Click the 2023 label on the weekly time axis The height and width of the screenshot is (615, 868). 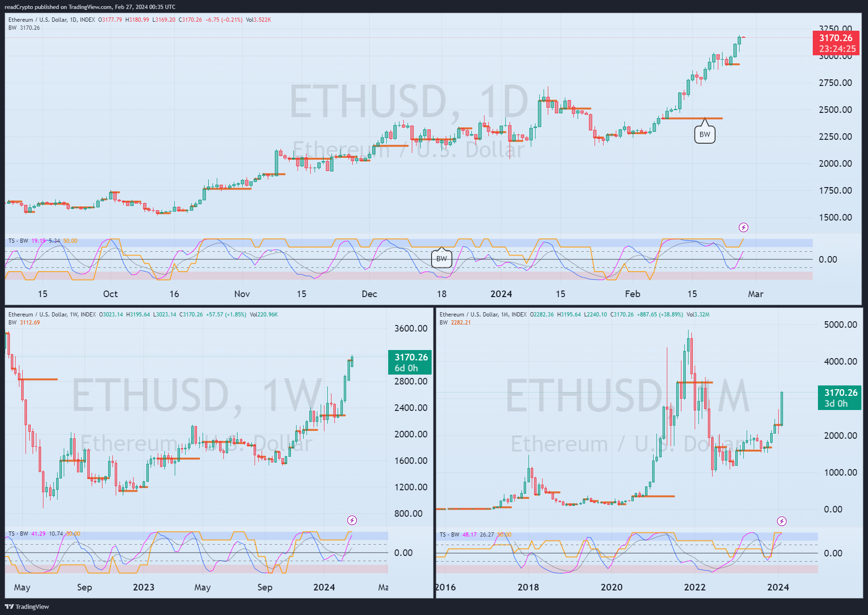coord(144,587)
